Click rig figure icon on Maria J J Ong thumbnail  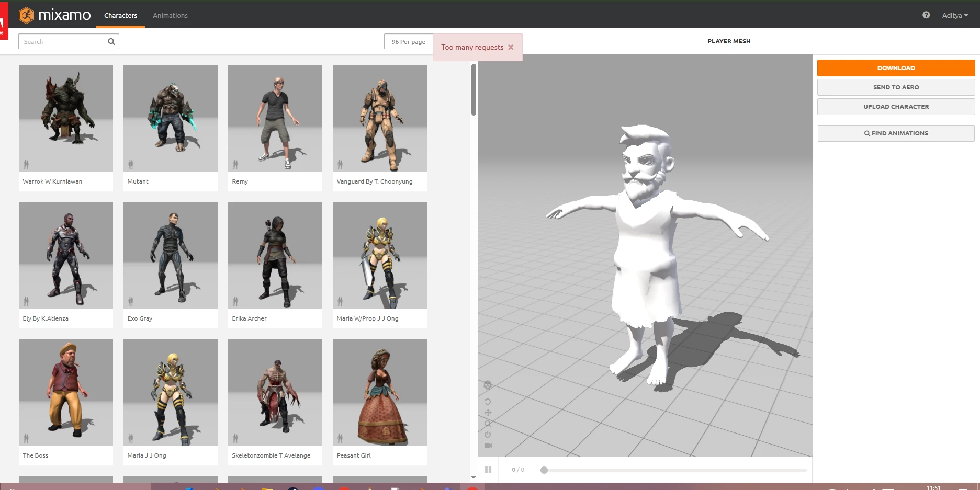tap(131, 439)
